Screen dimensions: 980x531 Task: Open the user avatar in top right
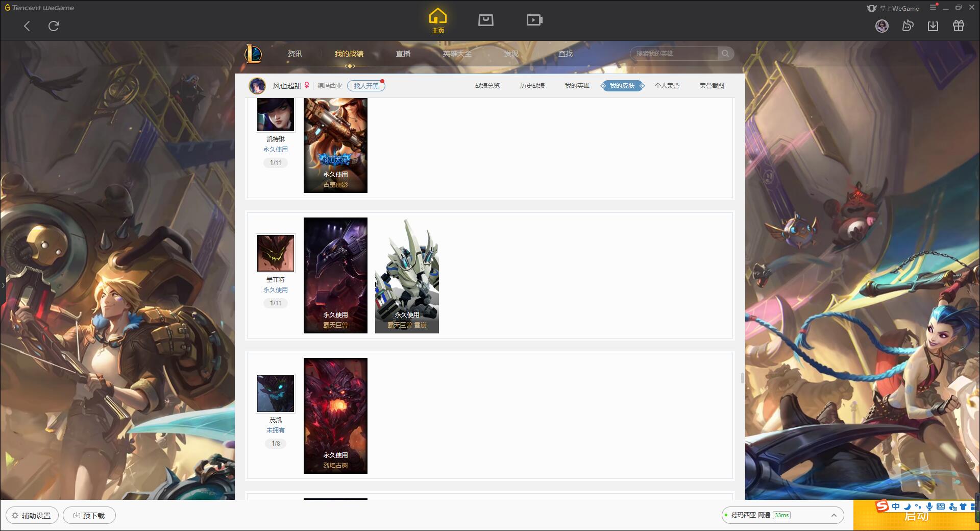[882, 26]
